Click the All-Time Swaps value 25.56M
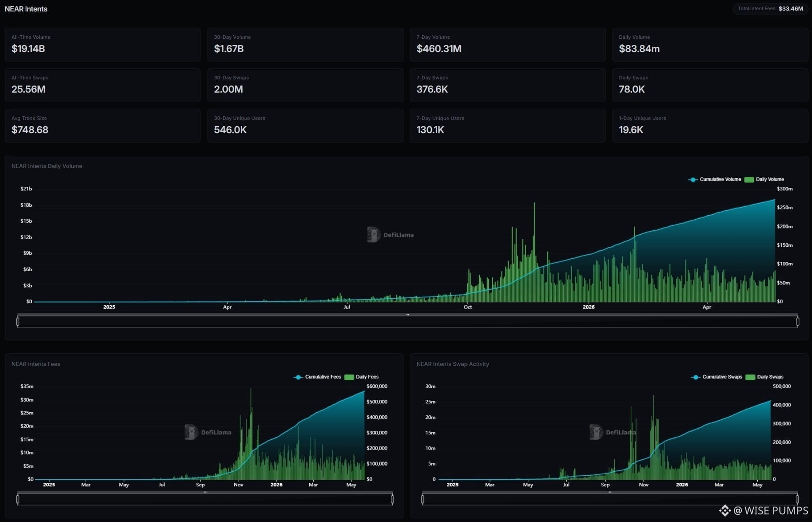The height and width of the screenshot is (522, 812). tap(28, 89)
